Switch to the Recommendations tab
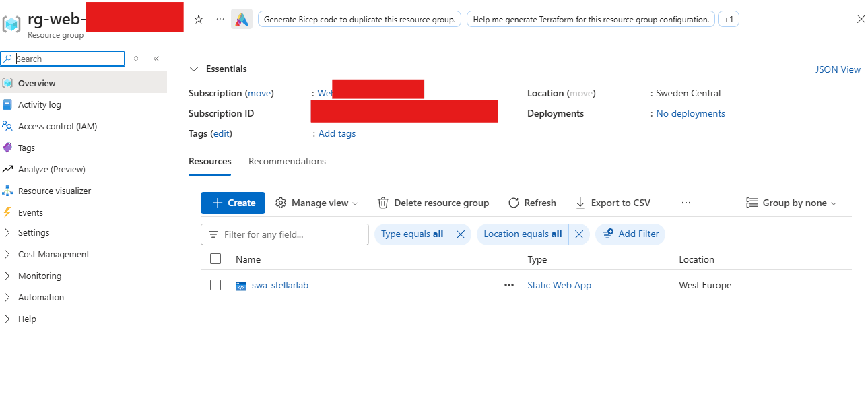 [287, 161]
